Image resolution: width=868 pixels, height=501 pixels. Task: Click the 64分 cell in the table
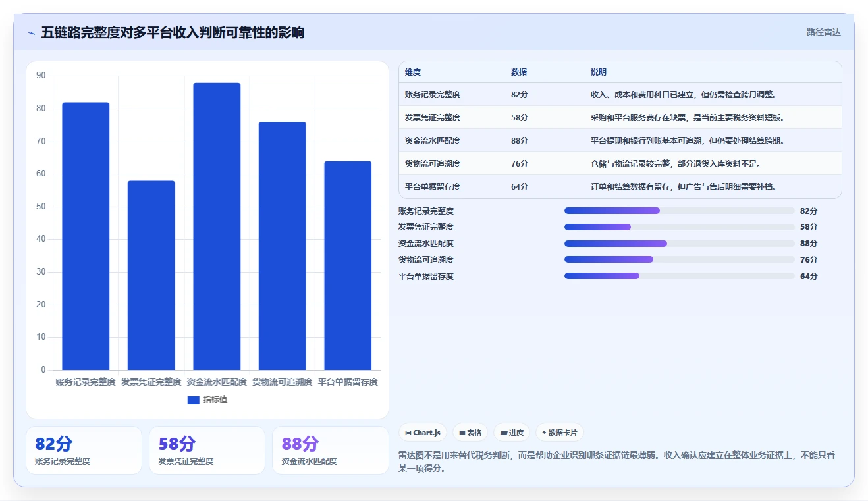click(520, 186)
